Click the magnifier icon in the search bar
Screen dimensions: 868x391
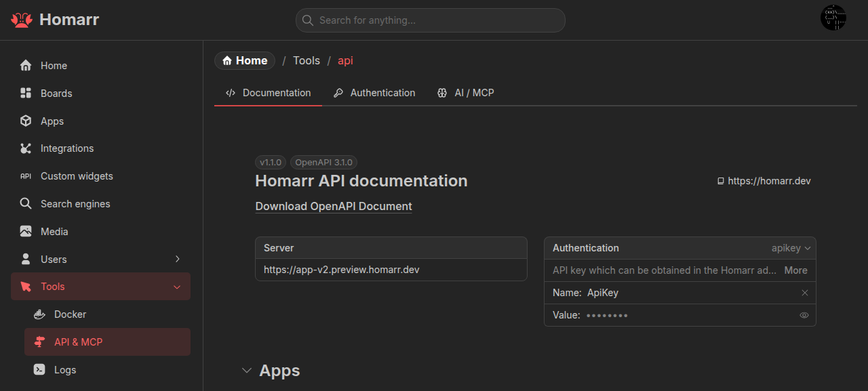coord(308,20)
